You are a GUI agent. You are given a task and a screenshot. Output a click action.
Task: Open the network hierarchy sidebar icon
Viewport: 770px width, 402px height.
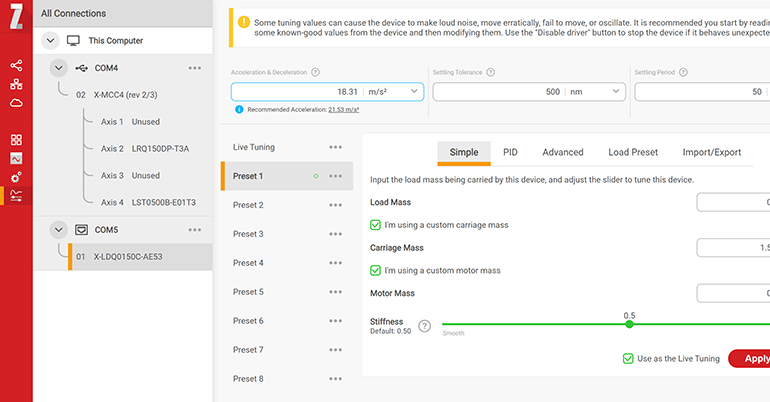pyautogui.click(x=16, y=84)
